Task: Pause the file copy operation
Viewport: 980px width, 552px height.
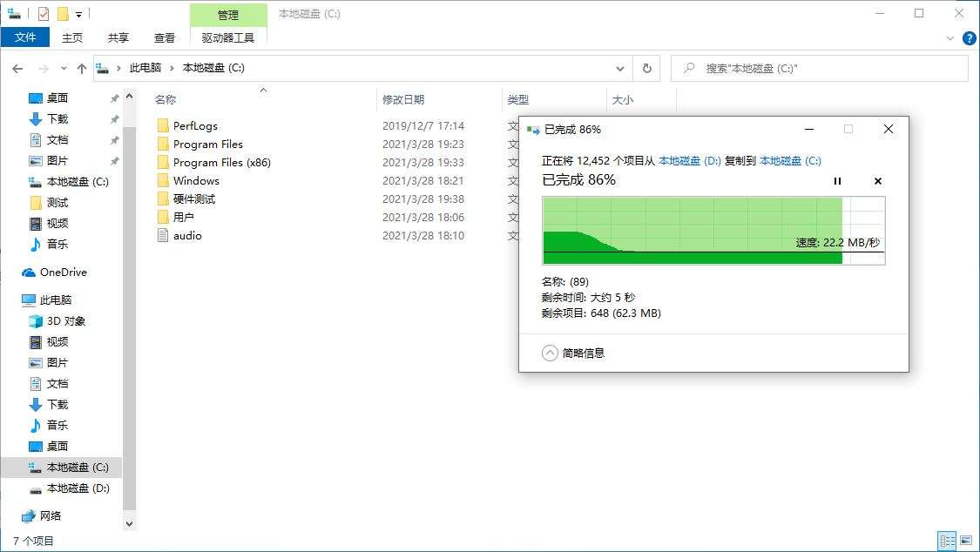Action: point(837,181)
